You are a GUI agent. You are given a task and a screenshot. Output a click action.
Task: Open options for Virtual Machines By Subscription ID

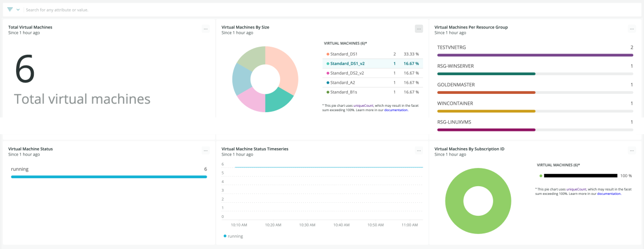[x=632, y=151]
